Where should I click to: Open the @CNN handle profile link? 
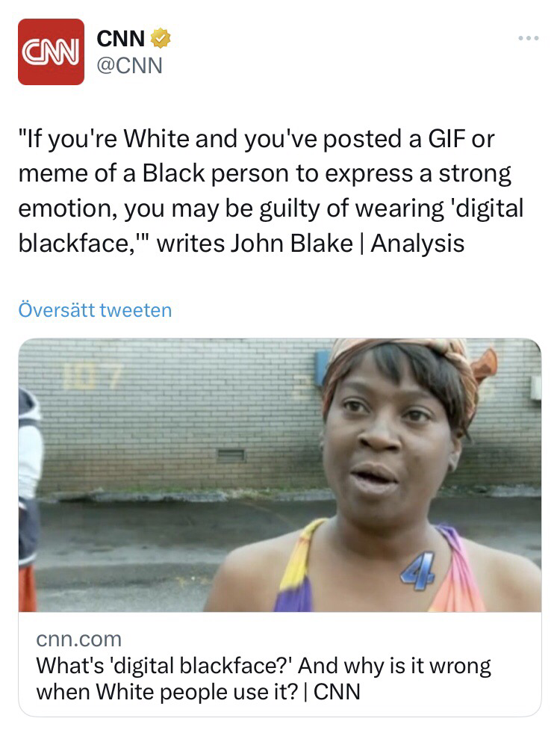tap(129, 66)
